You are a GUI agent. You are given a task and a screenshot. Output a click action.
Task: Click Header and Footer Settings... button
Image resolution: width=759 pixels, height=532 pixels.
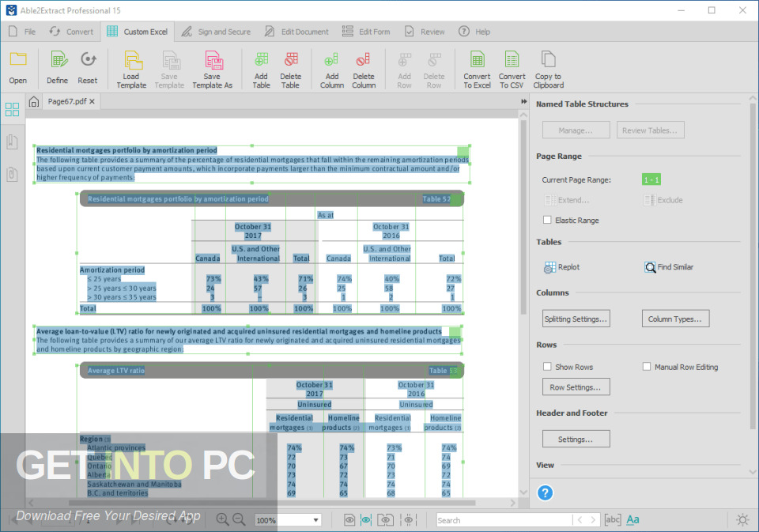click(576, 439)
